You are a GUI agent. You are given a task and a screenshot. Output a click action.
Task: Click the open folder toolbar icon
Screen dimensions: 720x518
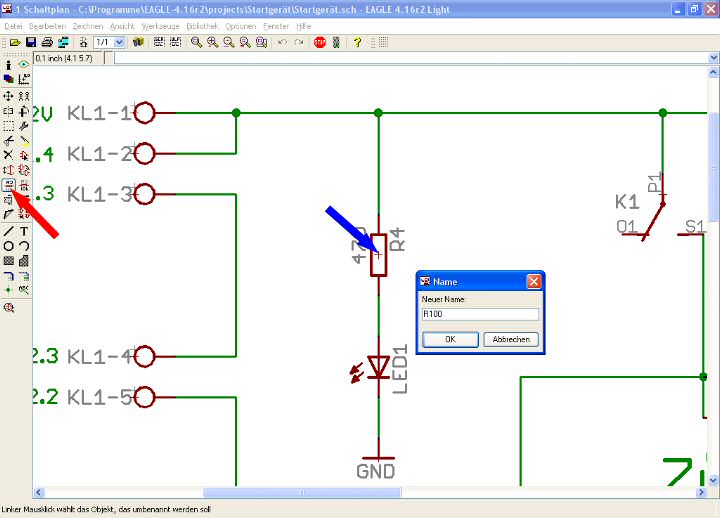pyautogui.click(x=15, y=43)
